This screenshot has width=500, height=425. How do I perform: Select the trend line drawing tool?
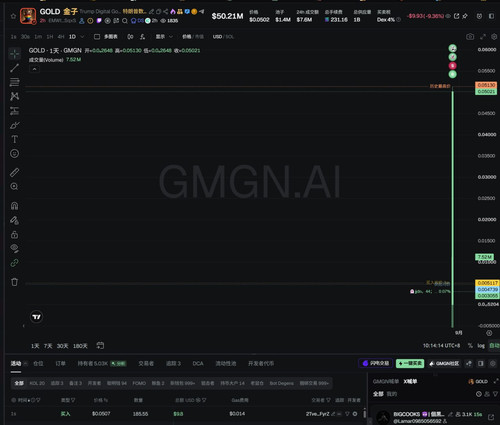click(14, 68)
